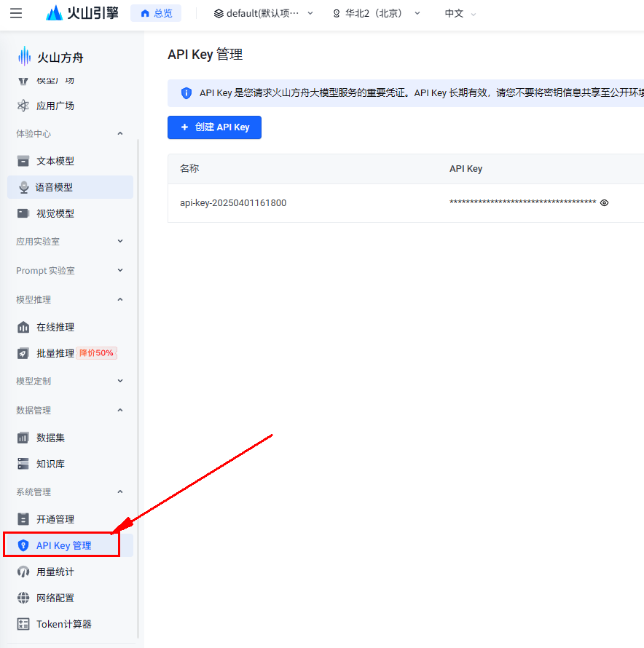Click the 文本模型 icon
The height and width of the screenshot is (648, 644).
[x=23, y=161]
